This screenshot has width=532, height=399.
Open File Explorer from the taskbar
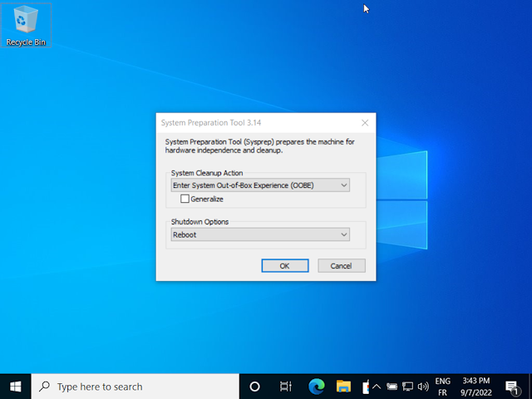pyautogui.click(x=343, y=387)
